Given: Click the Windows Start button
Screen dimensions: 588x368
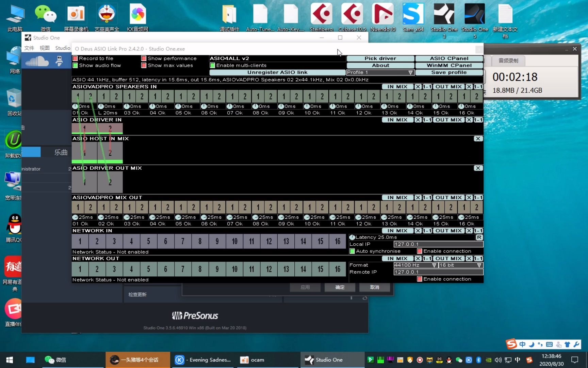Looking at the screenshot, I should (x=10, y=360).
